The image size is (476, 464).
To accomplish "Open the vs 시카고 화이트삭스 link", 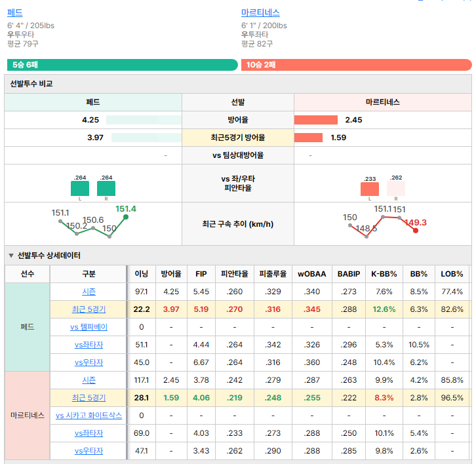I will [89, 415].
